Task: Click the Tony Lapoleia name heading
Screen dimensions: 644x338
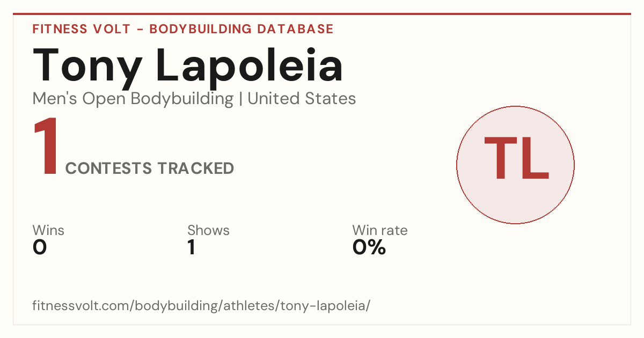Action: coord(188,67)
